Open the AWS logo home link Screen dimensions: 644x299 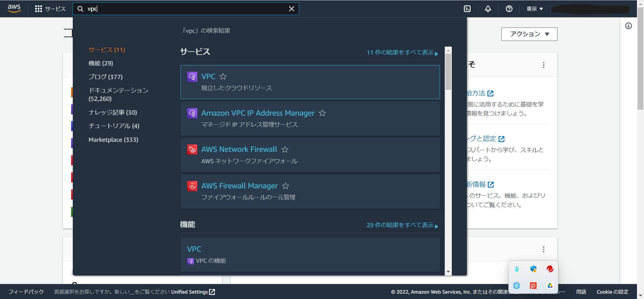(14, 8)
